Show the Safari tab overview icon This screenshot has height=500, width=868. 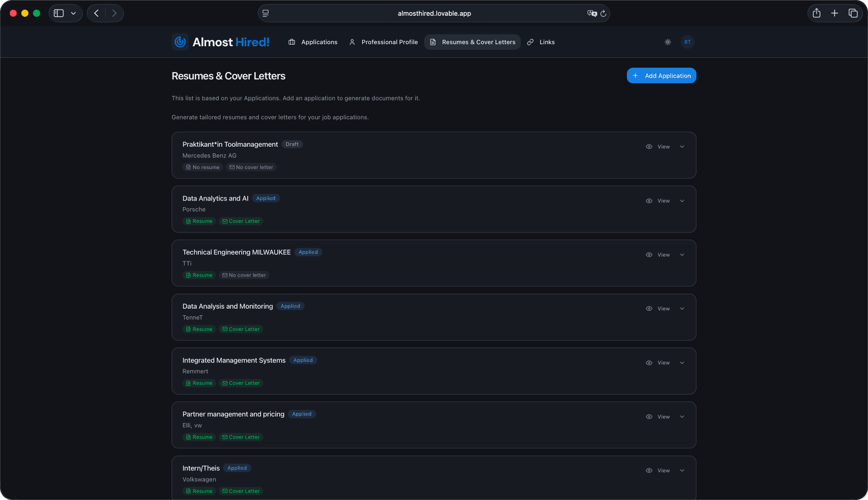pyautogui.click(x=853, y=13)
